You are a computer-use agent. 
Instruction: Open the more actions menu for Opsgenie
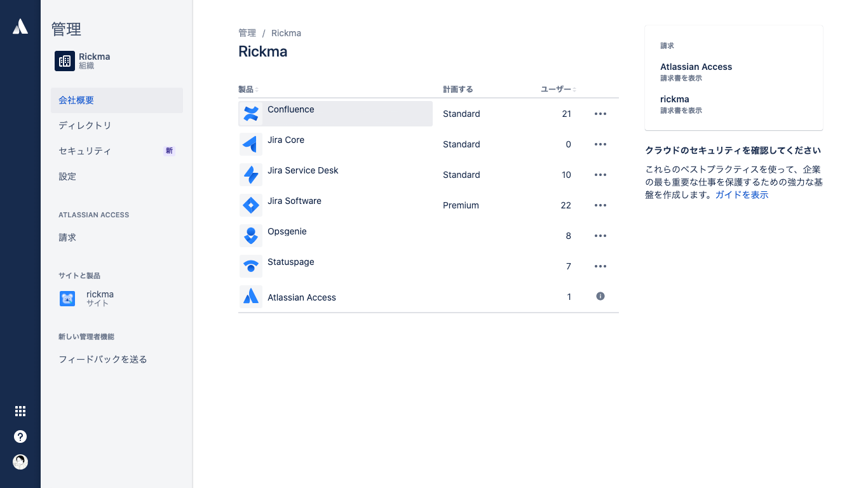pos(600,236)
